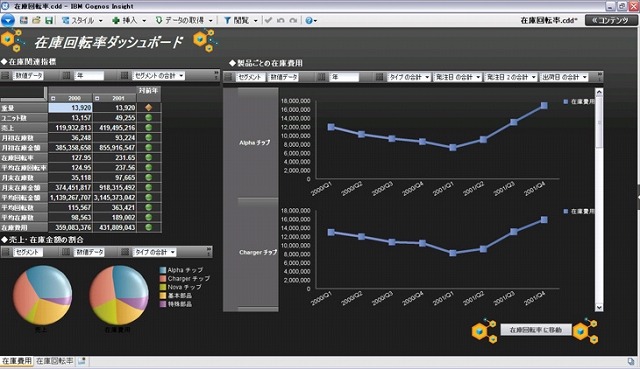
Task: Click green indicator in 在庫回転率 row
Action: (x=149, y=157)
